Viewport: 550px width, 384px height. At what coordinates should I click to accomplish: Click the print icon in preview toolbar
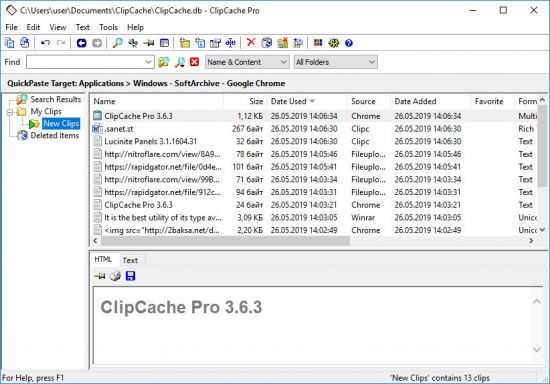[115, 276]
